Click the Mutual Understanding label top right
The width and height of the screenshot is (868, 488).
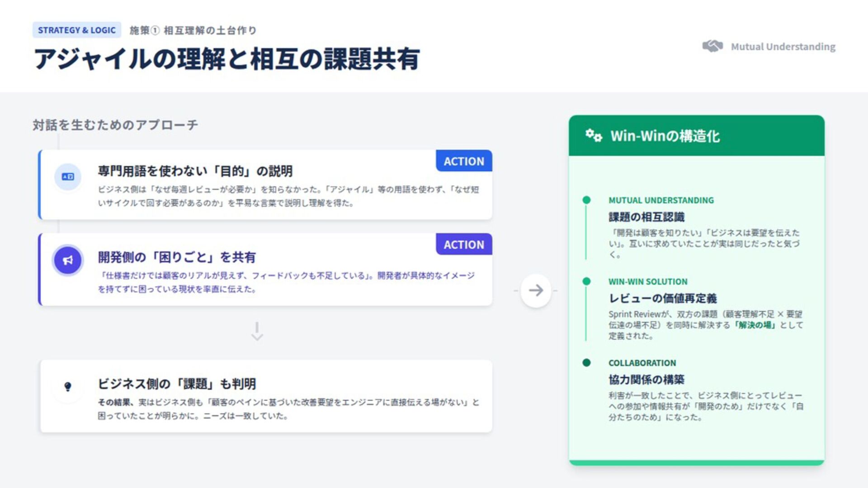pos(783,47)
